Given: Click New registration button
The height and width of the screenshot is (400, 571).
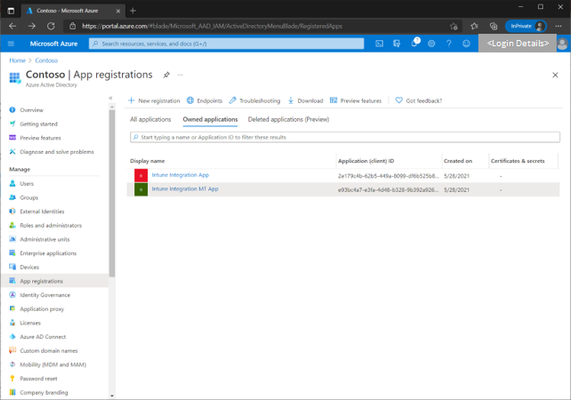Looking at the screenshot, I should coord(154,101).
